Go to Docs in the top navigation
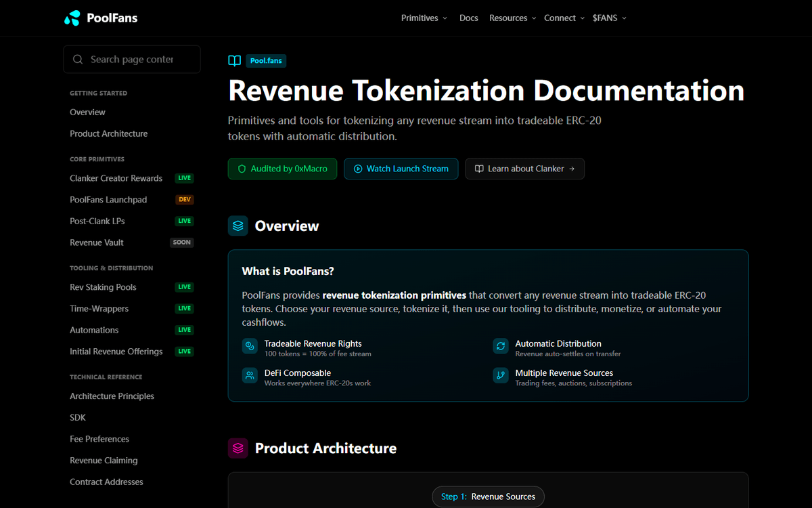The height and width of the screenshot is (508, 812). click(x=469, y=18)
